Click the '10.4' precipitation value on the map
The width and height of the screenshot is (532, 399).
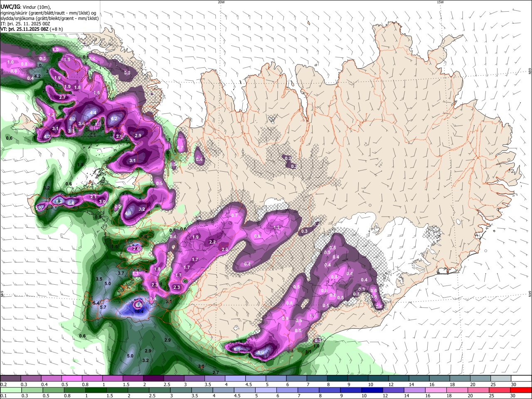[x=138, y=311]
